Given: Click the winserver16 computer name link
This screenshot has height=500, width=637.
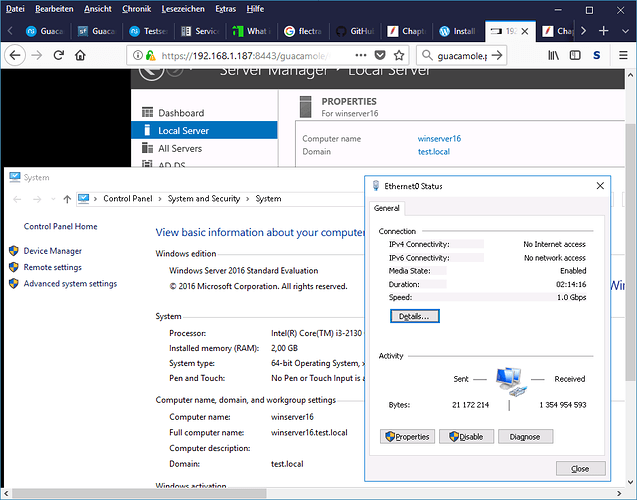Looking at the screenshot, I should [439, 139].
